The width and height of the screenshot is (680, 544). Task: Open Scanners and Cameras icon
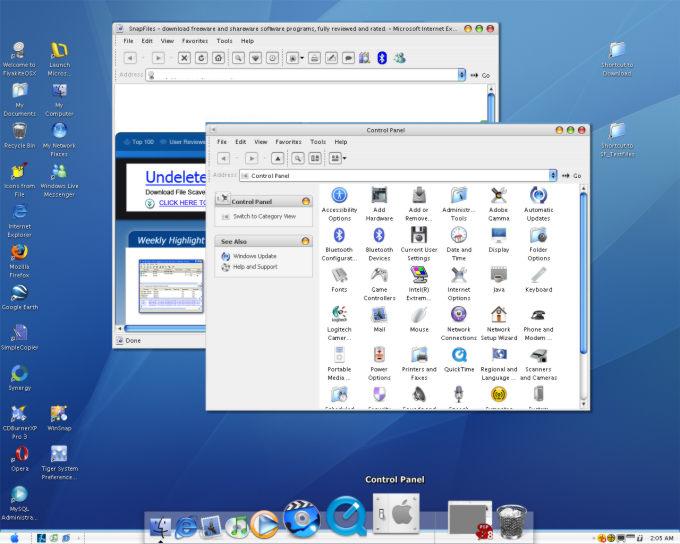[x=539, y=364]
